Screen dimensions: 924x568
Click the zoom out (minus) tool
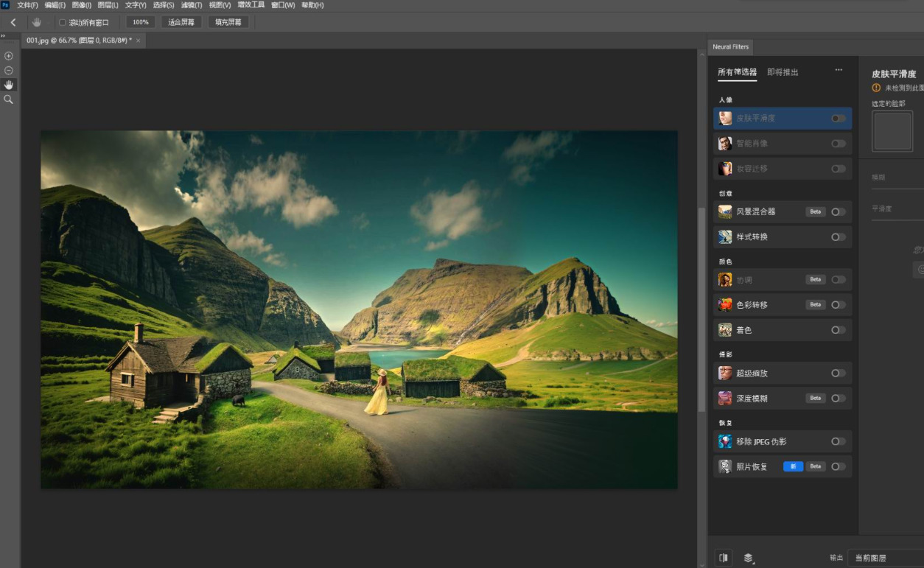tap(9, 70)
